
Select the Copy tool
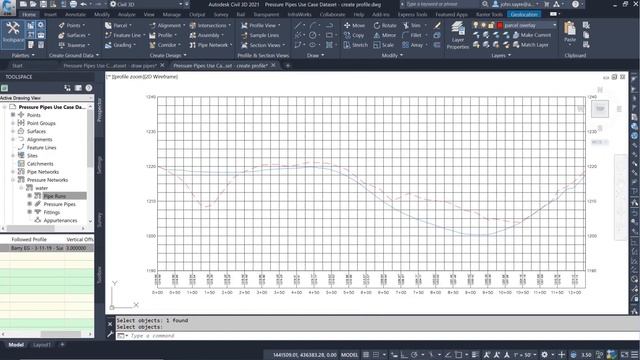(354, 36)
